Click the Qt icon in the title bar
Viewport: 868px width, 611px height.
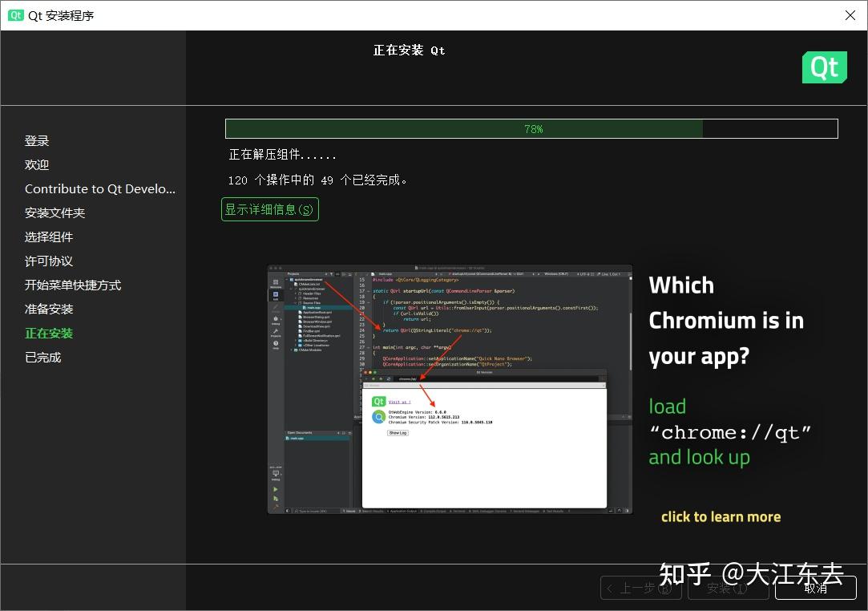click(x=15, y=14)
